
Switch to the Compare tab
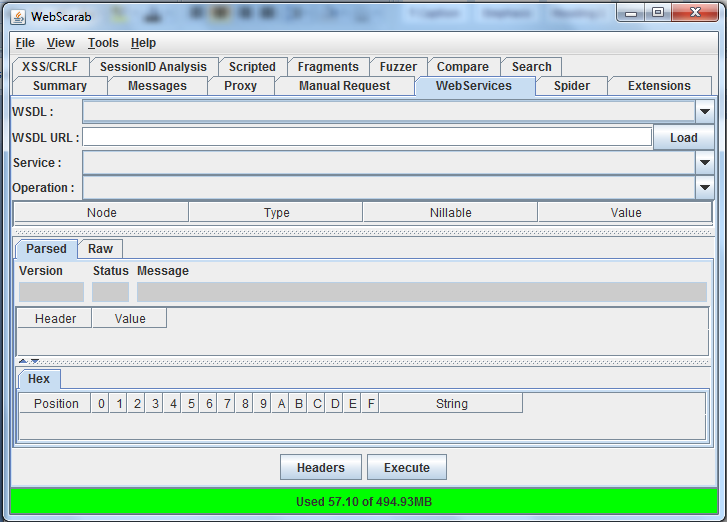[x=463, y=67]
